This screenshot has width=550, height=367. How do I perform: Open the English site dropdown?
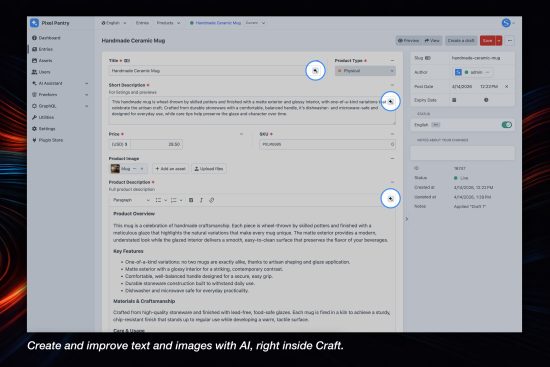pyautogui.click(x=114, y=23)
